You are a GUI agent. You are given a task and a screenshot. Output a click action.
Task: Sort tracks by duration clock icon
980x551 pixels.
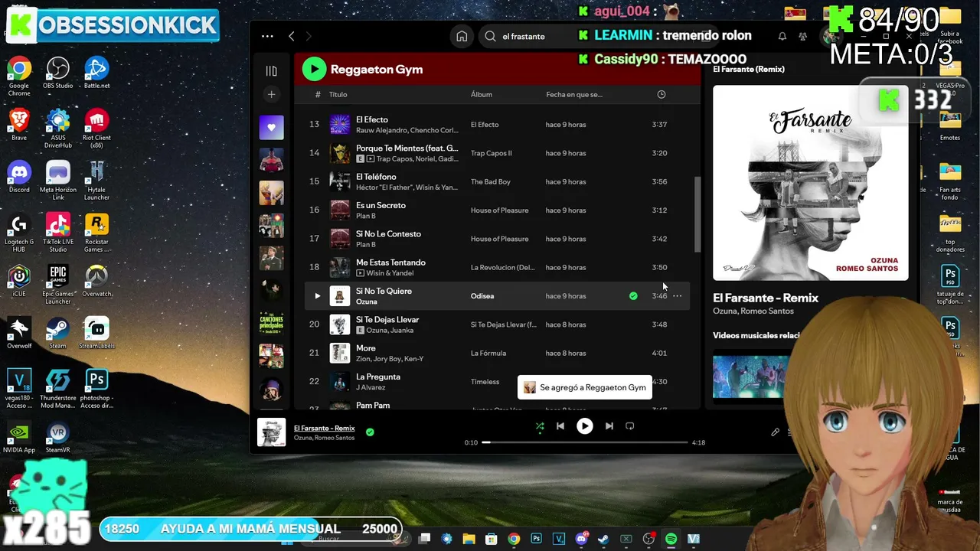click(661, 94)
